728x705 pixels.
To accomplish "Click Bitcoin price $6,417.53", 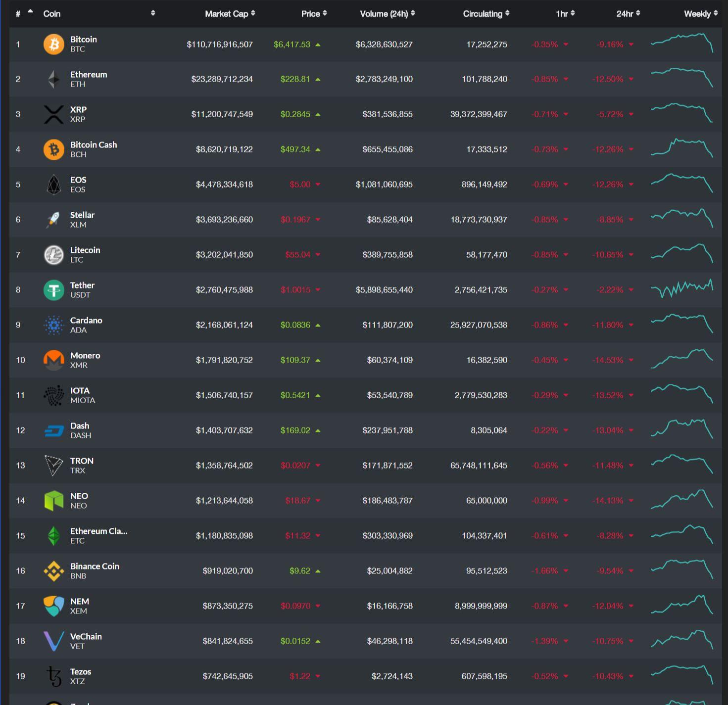I will tap(292, 45).
